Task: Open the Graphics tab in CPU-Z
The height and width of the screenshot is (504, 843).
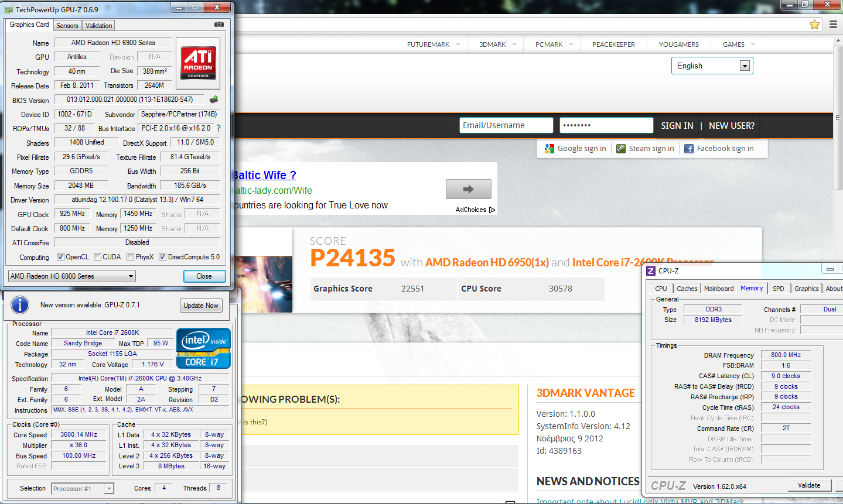Action: (807, 289)
